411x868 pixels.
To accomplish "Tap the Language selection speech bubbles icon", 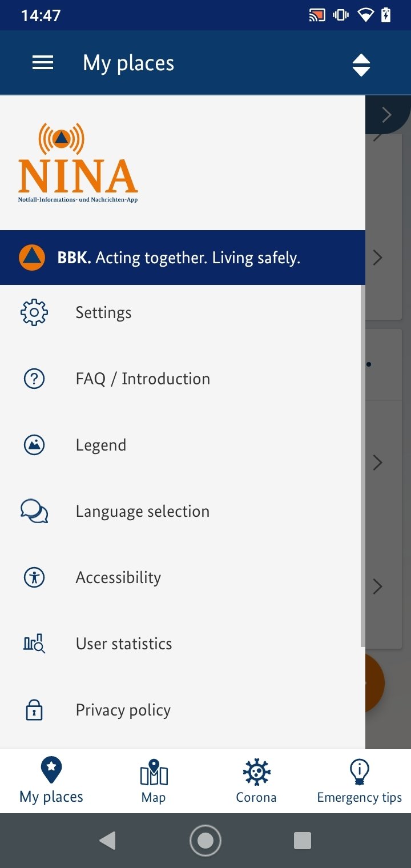I will (x=34, y=511).
